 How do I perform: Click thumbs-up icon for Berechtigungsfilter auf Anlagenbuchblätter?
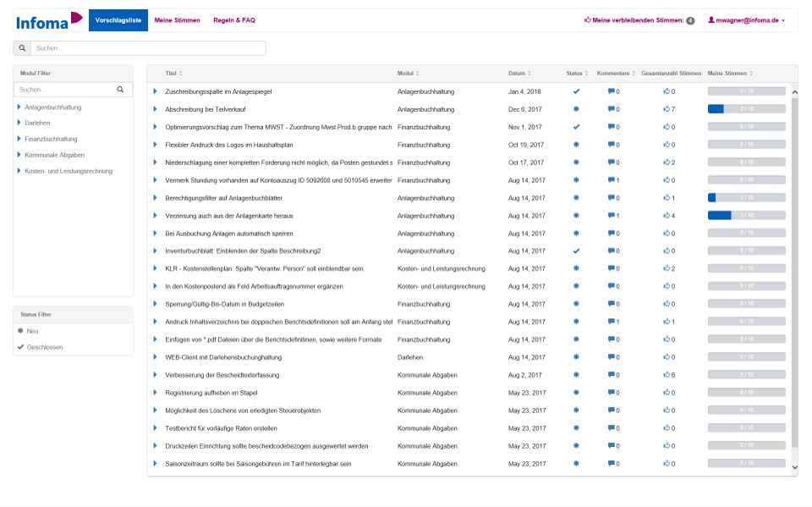667,198
